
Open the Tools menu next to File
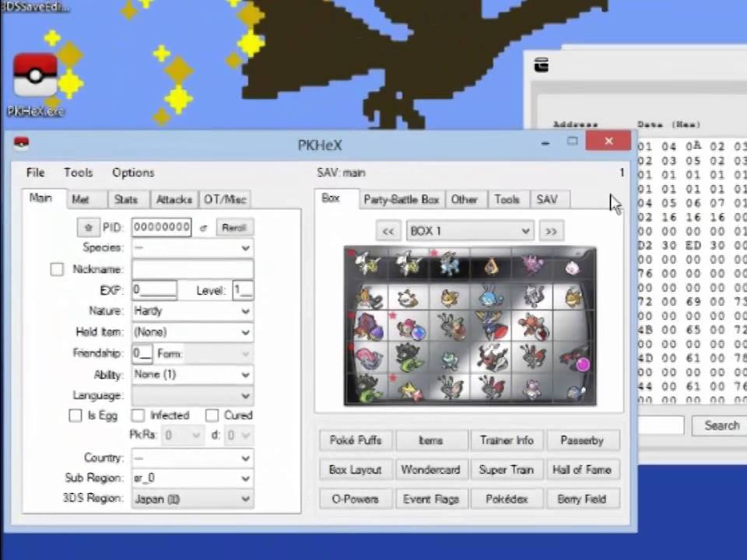pyautogui.click(x=78, y=173)
